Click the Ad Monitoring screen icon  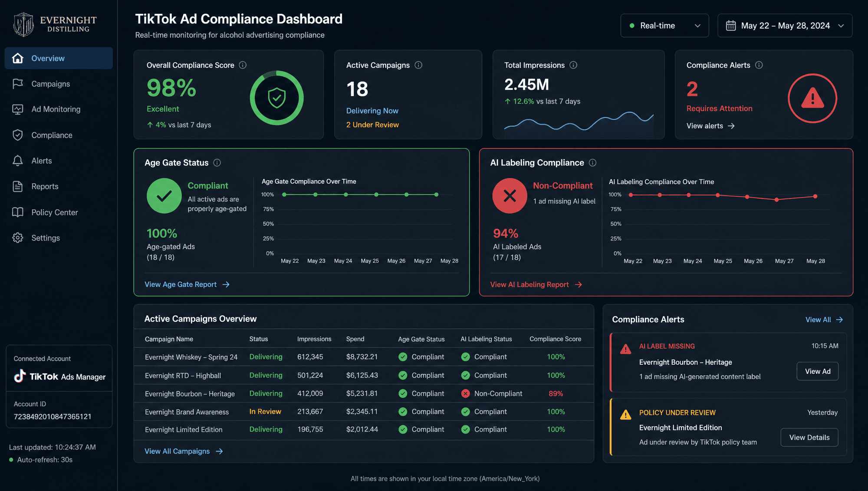[18, 109]
